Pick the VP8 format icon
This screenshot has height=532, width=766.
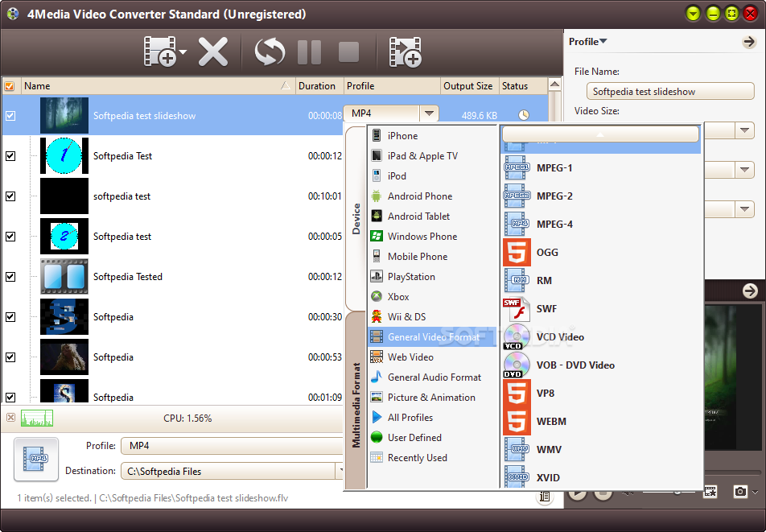517,394
